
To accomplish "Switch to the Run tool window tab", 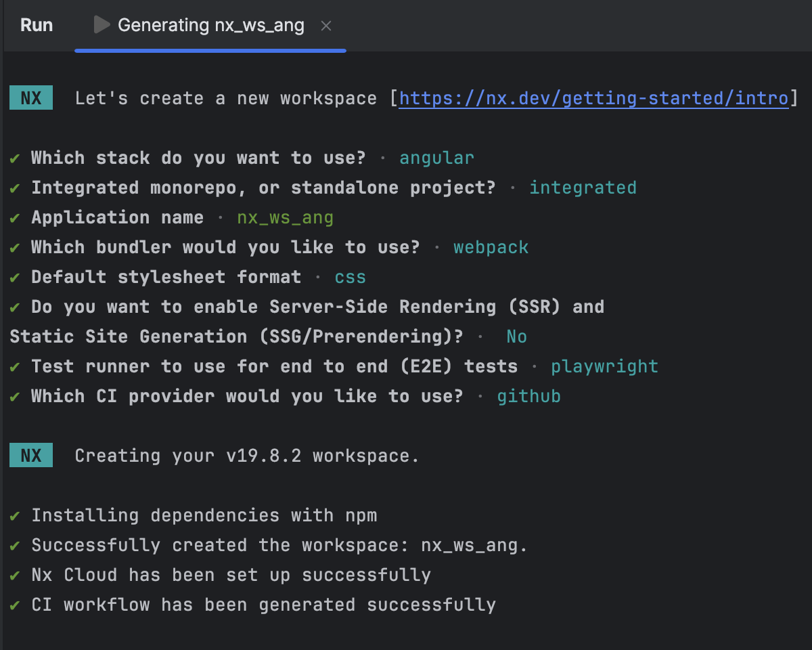I will (37, 25).
